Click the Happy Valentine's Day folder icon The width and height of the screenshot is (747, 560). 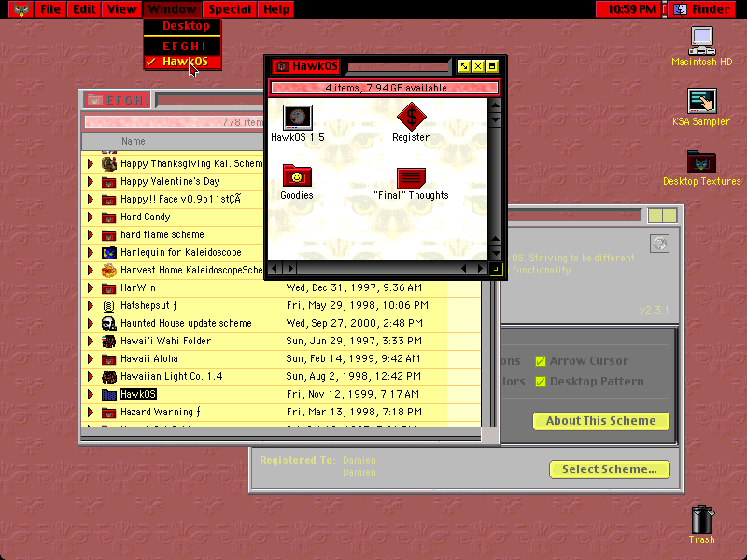coord(109,182)
